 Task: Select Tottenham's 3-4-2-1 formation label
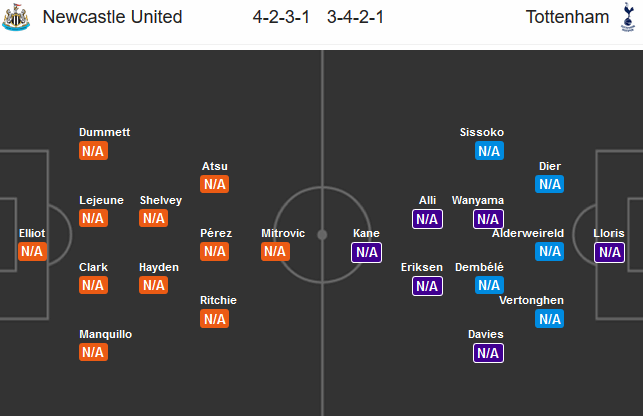click(360, 18)
